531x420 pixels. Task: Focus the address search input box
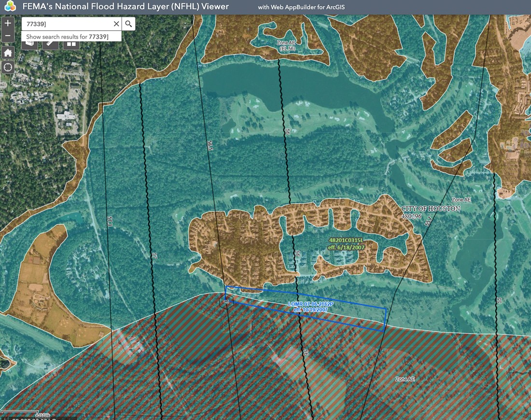67,24
